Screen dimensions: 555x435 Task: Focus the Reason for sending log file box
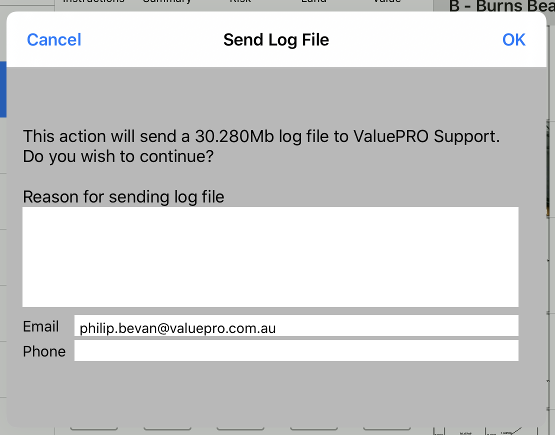click(x=270, y=257)
